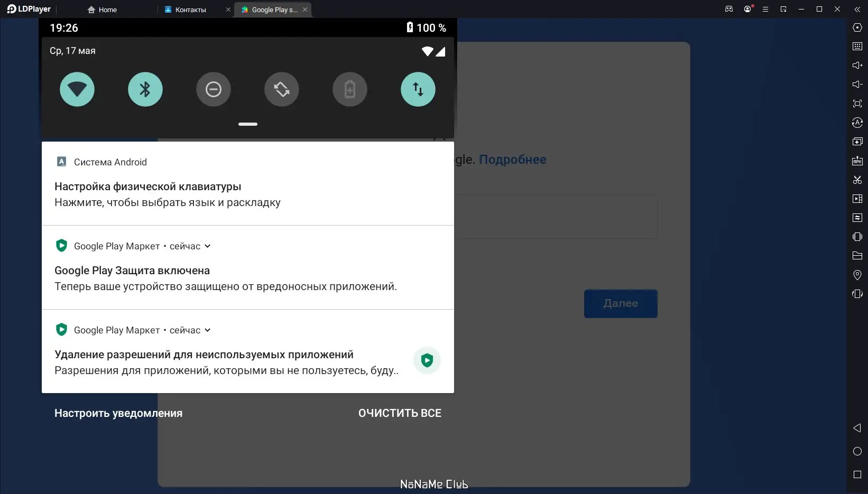Open LDPlayer hamburger menu
This screenshot has width=868, height=494.
click(765, 9)
